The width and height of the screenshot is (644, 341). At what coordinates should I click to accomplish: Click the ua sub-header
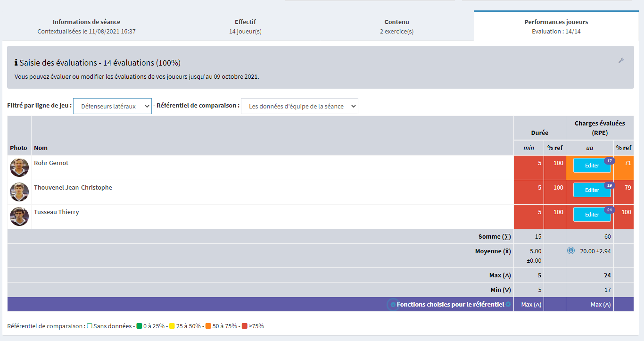(x=589, y=148)
